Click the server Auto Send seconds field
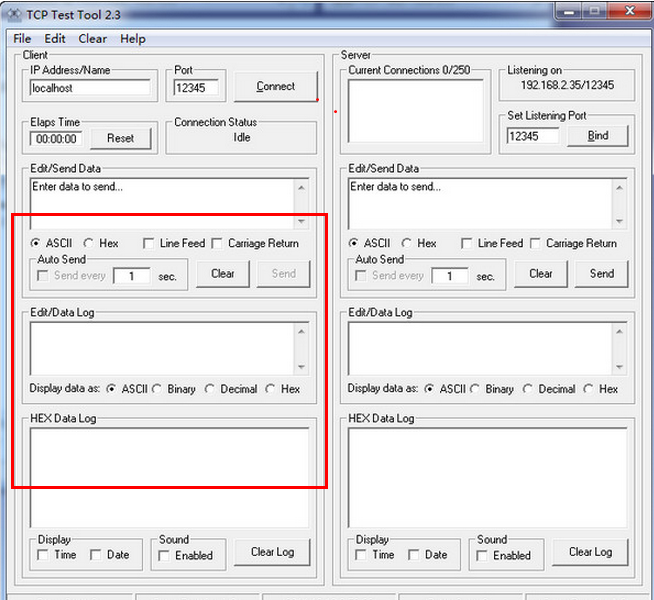The image size is (654, 600). [450, 276]
